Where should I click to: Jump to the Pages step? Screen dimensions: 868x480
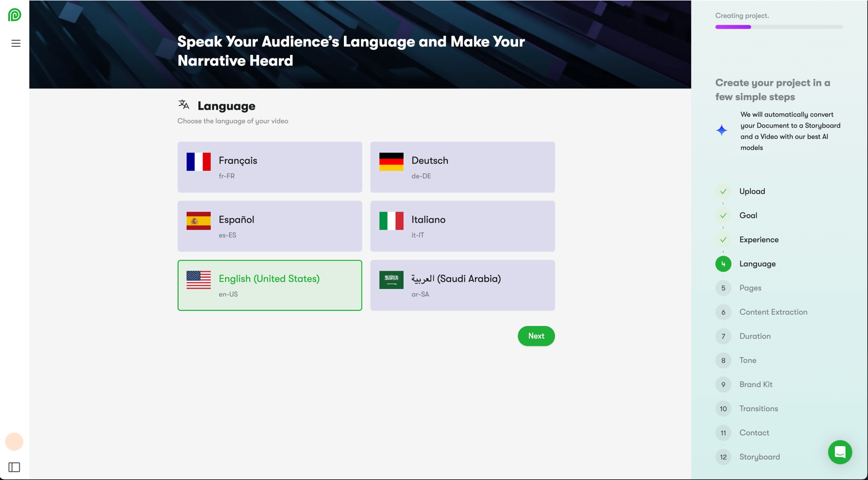pos(750,288)
